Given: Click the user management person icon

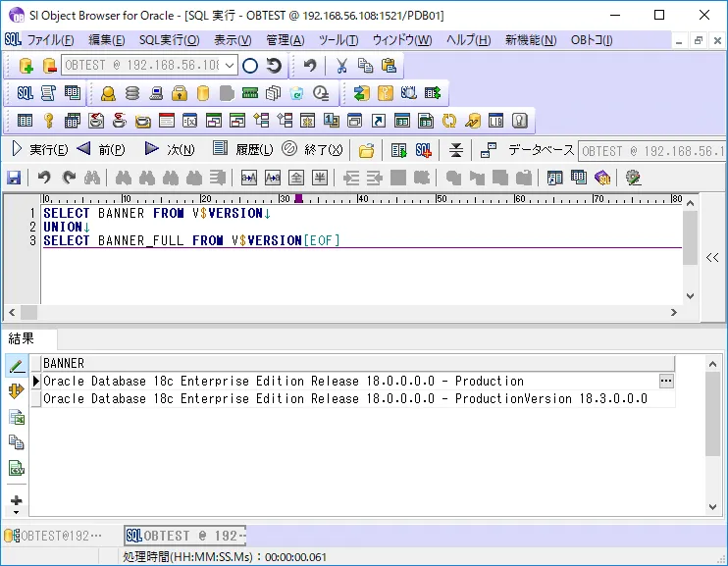Looking at the screenshot, I should pos(108,93).
